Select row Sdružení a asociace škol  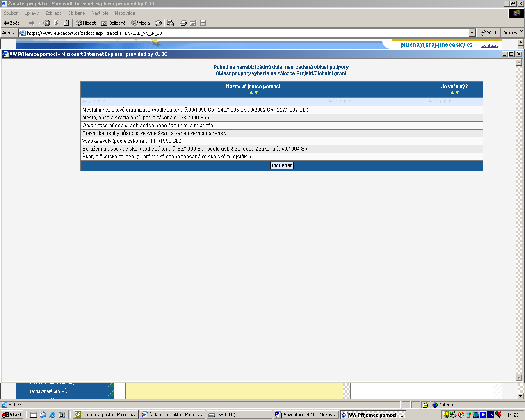point(282,149)
